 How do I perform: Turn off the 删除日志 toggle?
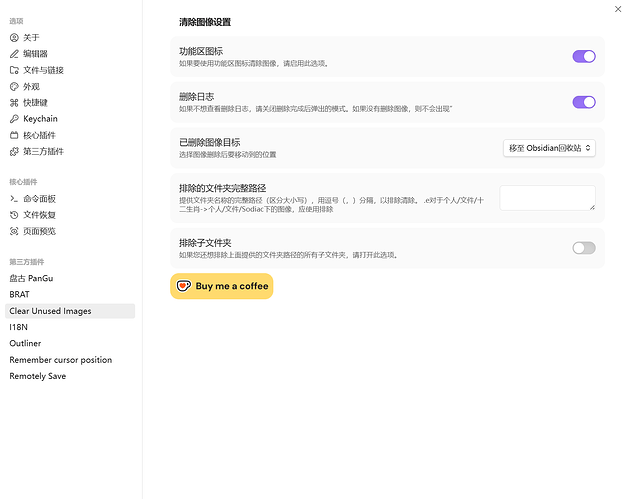point(584,102)
